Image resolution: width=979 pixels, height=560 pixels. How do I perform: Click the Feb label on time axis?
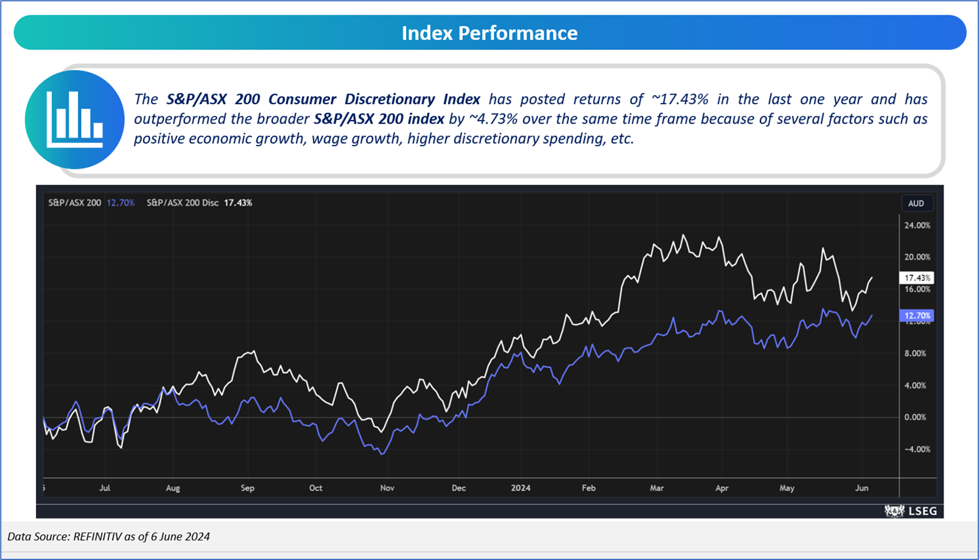[589, 488]
